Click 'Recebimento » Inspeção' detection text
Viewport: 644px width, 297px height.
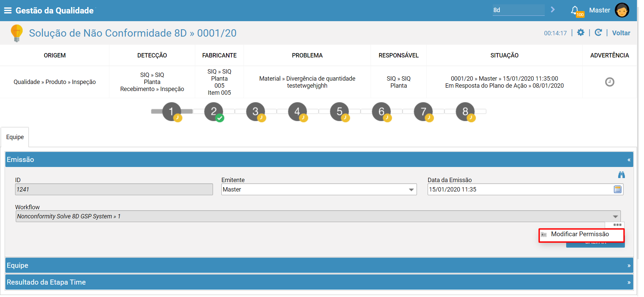point(152,89)
